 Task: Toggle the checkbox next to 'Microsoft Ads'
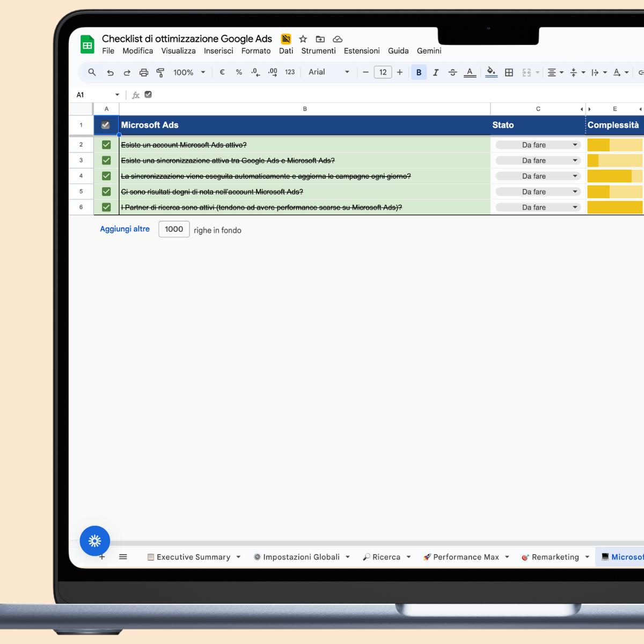(106, 125)
